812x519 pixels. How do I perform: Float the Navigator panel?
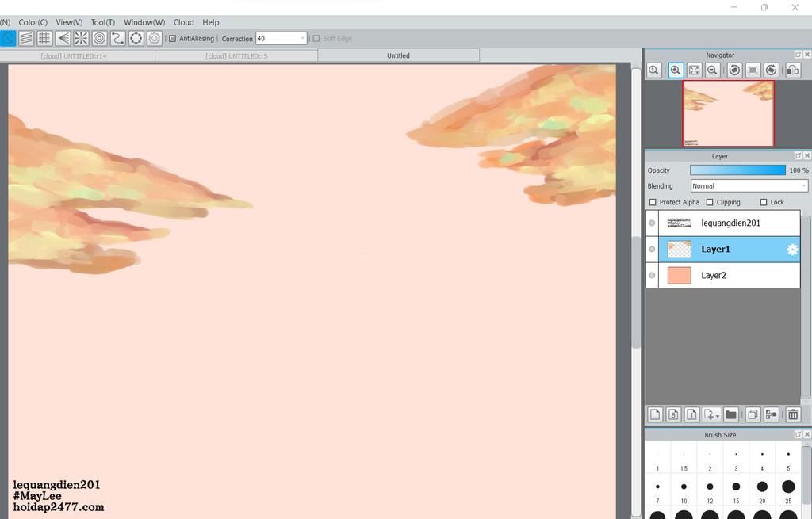click(798, 55)
